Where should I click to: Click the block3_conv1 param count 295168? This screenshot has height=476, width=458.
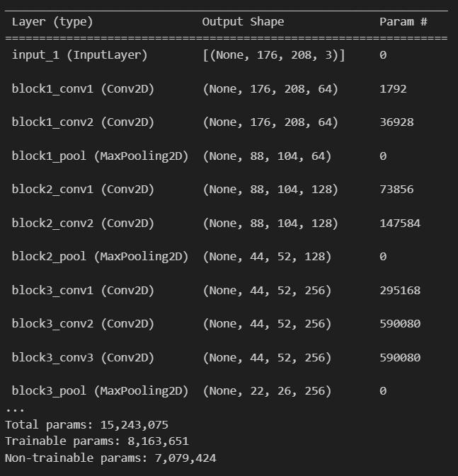[x=399, y=291]
